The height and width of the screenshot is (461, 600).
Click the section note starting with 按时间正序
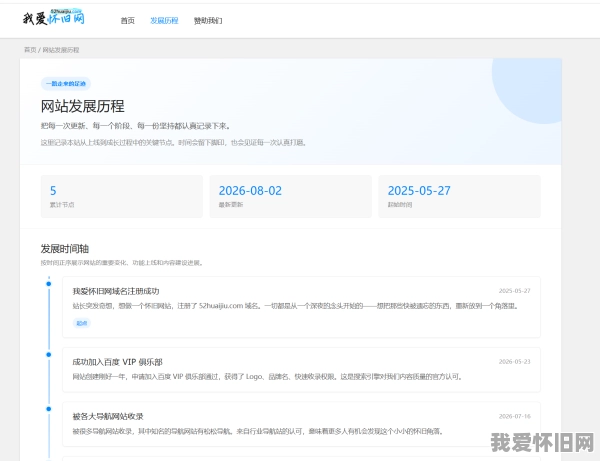point(122,263)
